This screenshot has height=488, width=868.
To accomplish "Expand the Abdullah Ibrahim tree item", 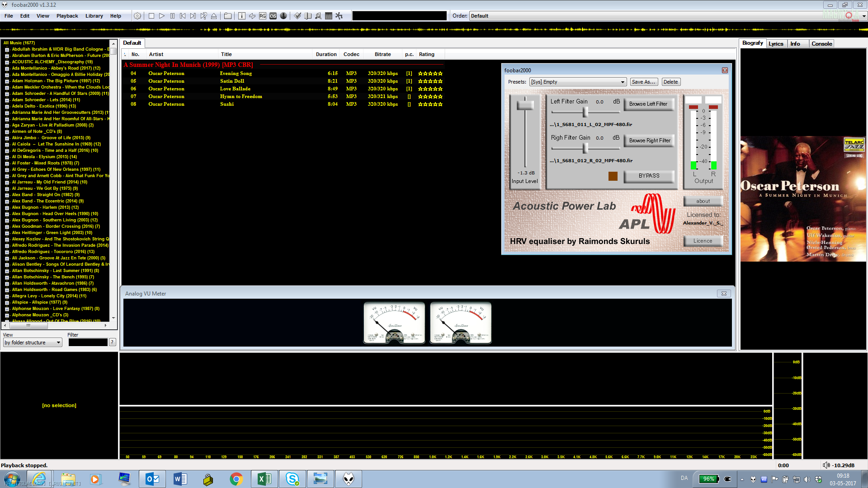I will point(7,49).
